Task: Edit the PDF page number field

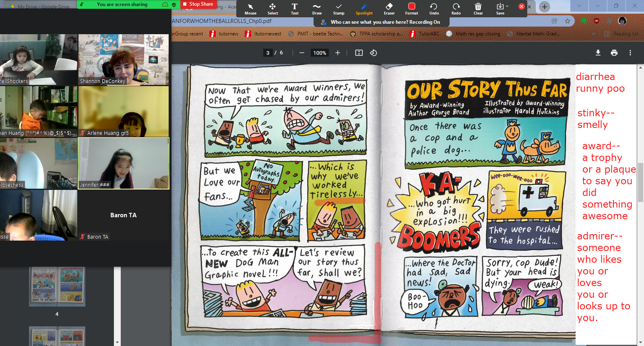Action: [268, 53]
